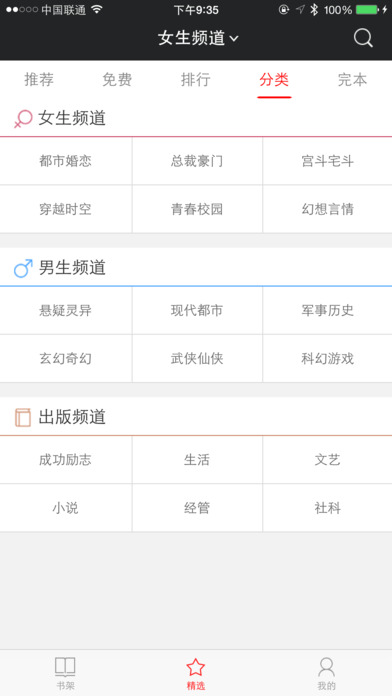
Task: Select the 悬疑灵异 category
Action: pos(66,310)
